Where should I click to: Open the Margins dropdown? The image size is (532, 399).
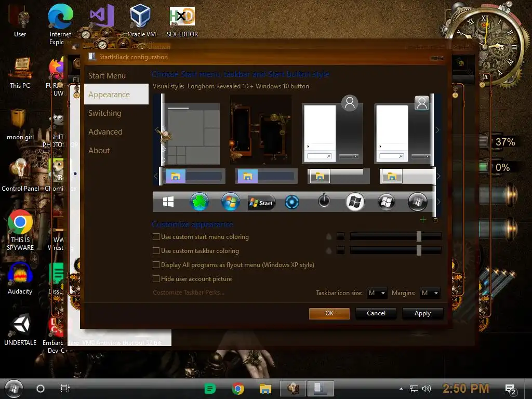pos(430,293)
